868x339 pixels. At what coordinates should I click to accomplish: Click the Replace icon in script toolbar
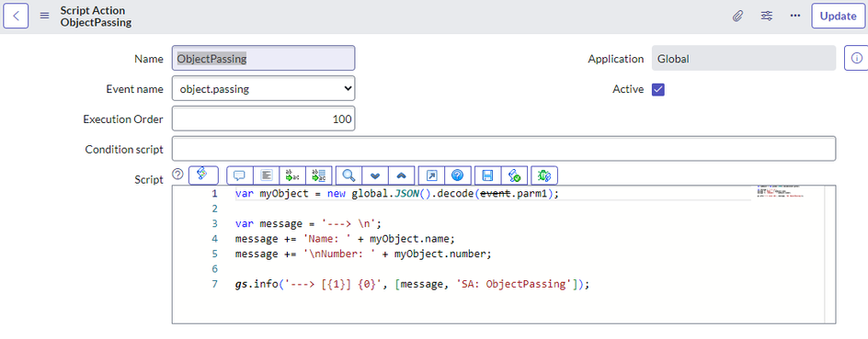coord(292,175)
